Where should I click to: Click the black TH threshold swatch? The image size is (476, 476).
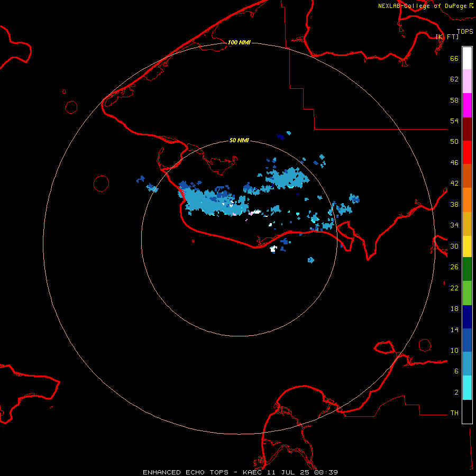click(467, 411)
